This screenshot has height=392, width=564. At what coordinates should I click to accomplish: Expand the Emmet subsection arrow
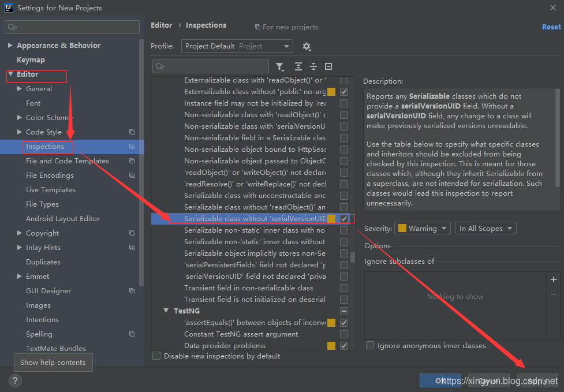click(20, 276)
